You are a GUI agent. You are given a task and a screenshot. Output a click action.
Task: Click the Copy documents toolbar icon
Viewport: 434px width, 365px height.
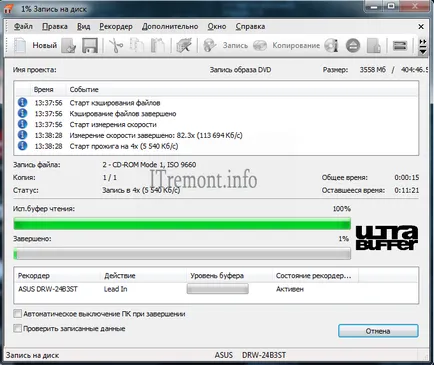click(x=137, y=46)
